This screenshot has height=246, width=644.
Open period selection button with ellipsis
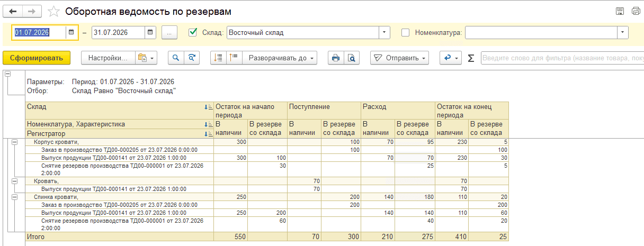click(x=169, y=32)
